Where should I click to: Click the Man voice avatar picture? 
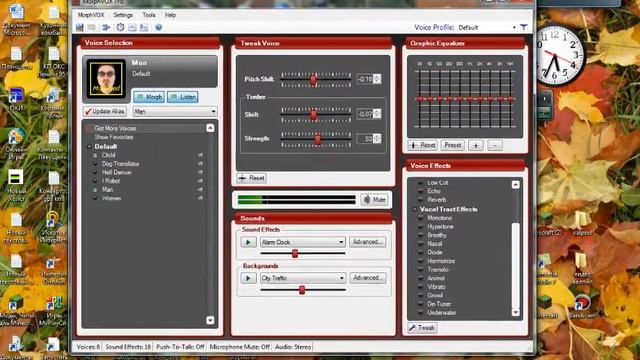(106, 79)
